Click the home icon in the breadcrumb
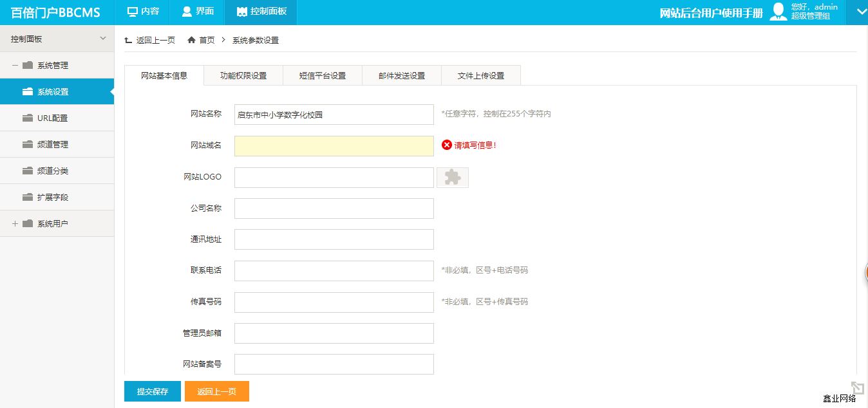The height and width of the screenshot is (408, 868). [192, 40]
